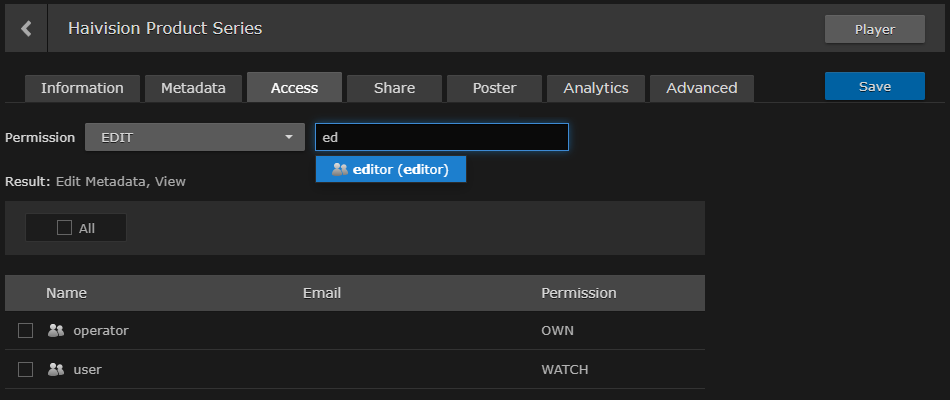Choose editor (editor) from suggestions
950x400 pixels.
pyautogui.click(x=391, y=170)
